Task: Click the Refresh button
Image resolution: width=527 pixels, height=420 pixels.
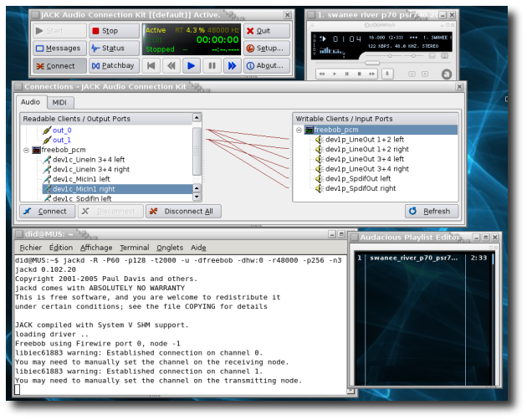Action: pyautogui.click(x=432, y=211)
